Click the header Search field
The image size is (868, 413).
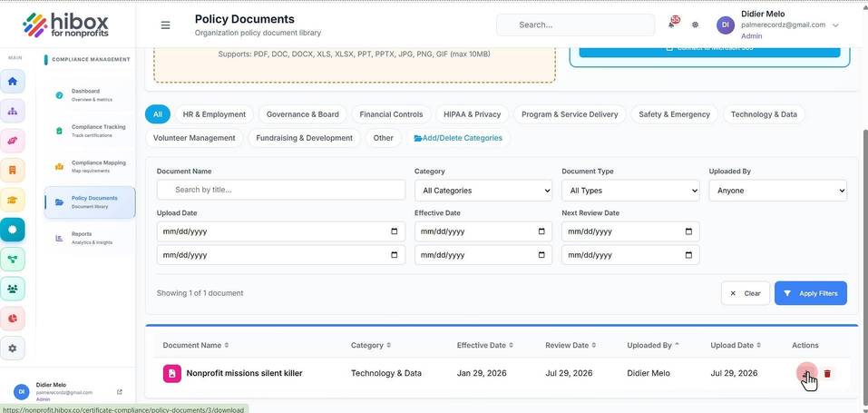[576, 25]
